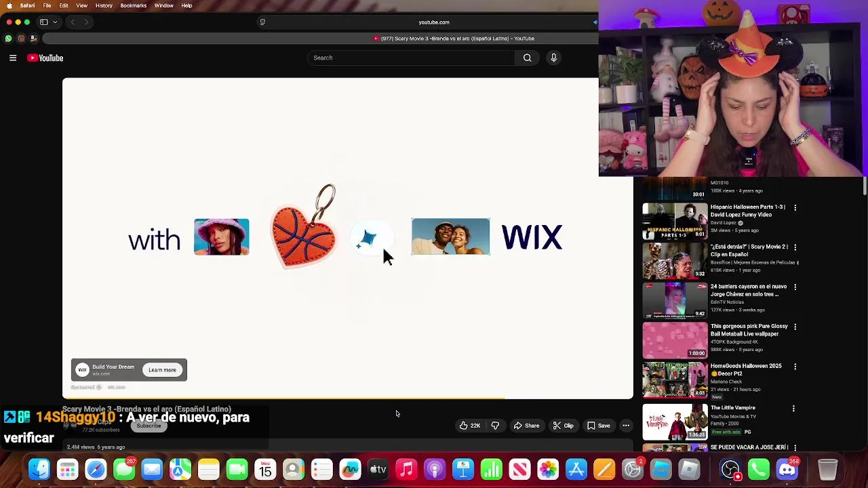Image resolution: width=868 pixels, height=488 pixels.
Task: Open options for Hispanic Halloween video
Action: tap(795, 207)
